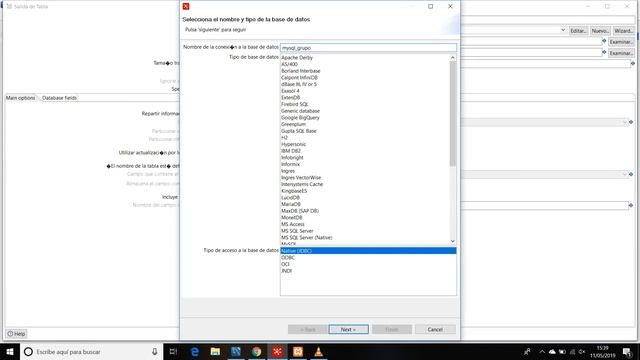Image resolution: width=640 pixels, height=360 pixels.
Task: Click the database type list scroll-up arrow
Action: pos(453,58)
